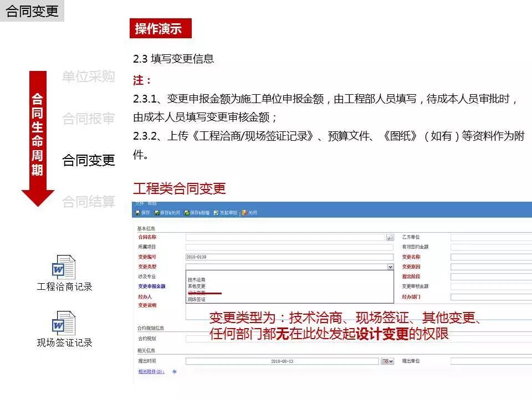Viewport: 532px width, 399px height.
Task: Click the 保存&关闭 toolbar button
Action: pos(167,213)
